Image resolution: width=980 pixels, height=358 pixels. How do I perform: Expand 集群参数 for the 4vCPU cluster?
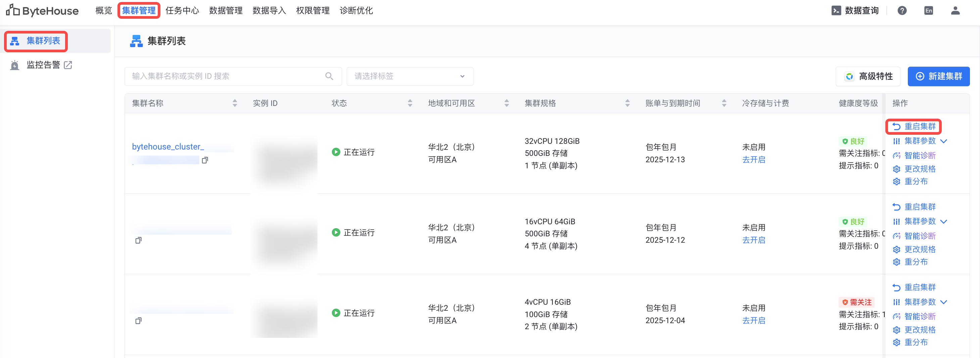(x=943, y=302)
